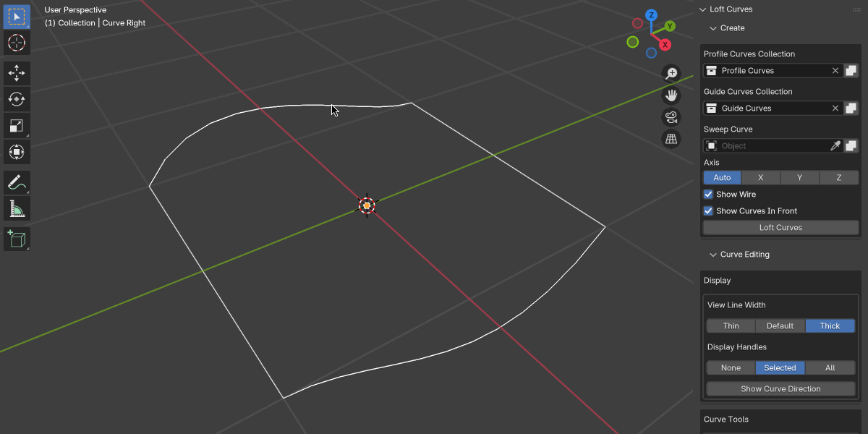Screen dimensions: 868x434
Task: Click the Sweep Curve object field
Action: pos(774,146)
